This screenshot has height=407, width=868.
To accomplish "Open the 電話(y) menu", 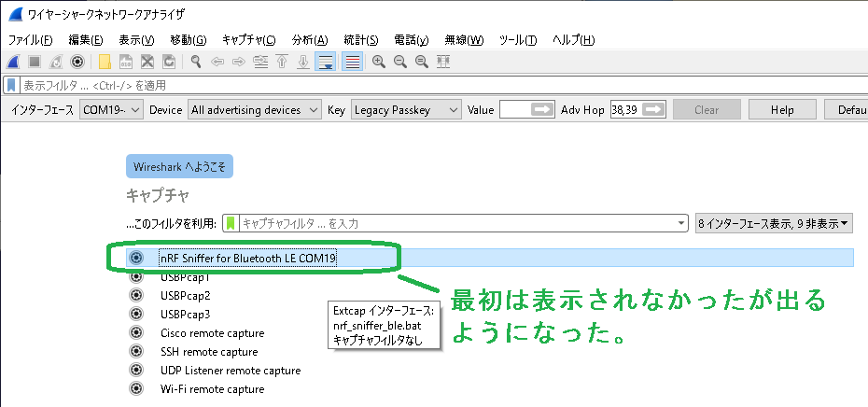I will 412,40.
